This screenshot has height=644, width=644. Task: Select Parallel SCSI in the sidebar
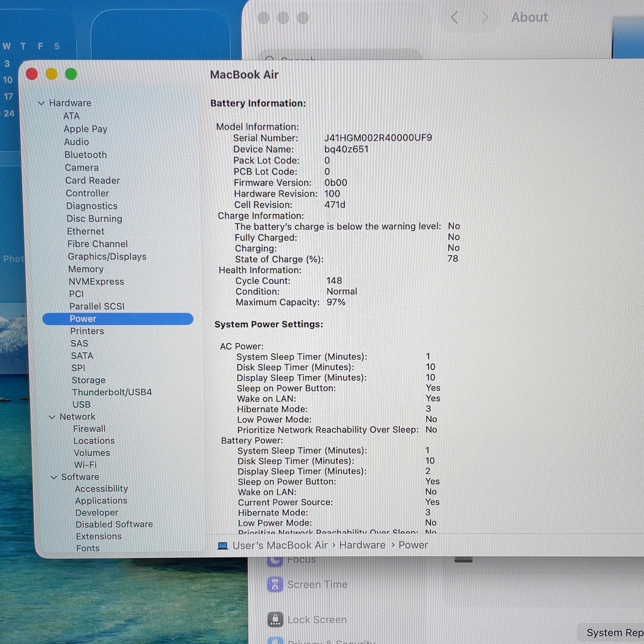pyautogui.click(x=97, y=306)
